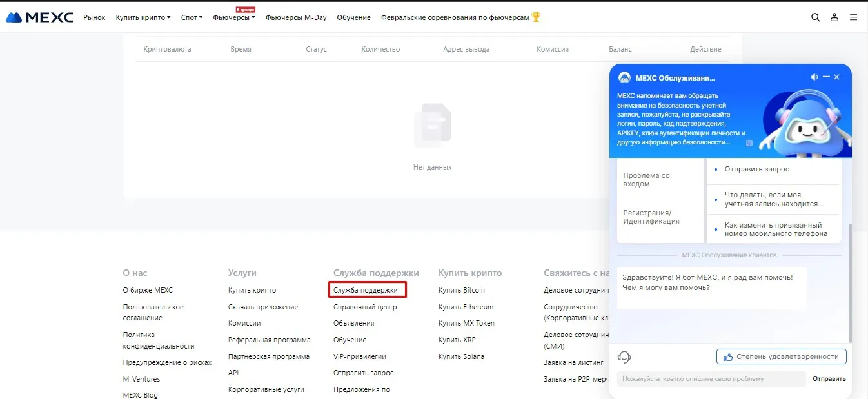Open Предупреждение о рисках link
Screen dimensions: 868x399
(167, 362)
